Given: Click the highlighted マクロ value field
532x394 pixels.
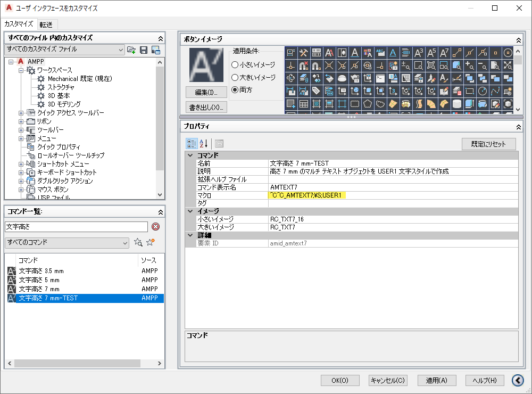Looking at the screenshot, I should coord(394,195).
